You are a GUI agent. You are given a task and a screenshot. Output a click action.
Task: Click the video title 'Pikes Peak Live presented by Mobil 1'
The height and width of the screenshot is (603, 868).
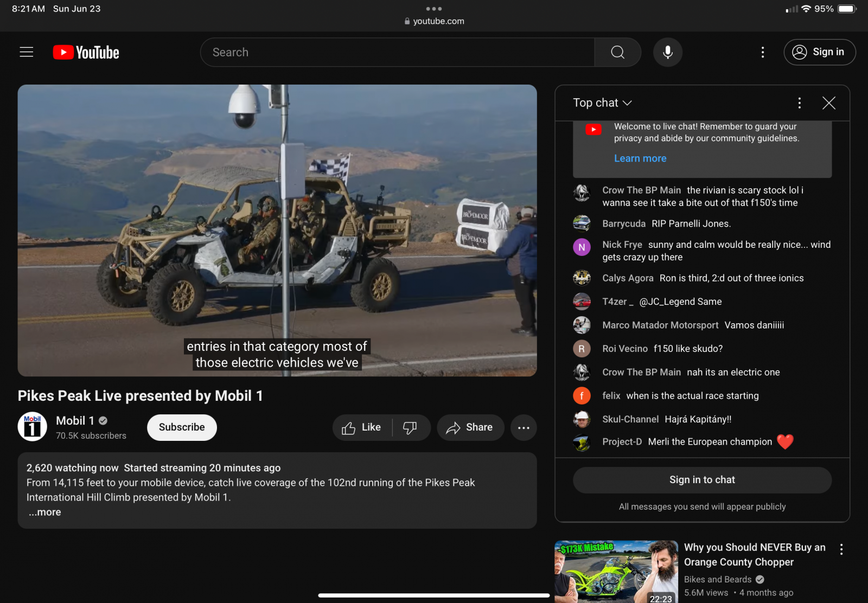(x=140, y=396)
